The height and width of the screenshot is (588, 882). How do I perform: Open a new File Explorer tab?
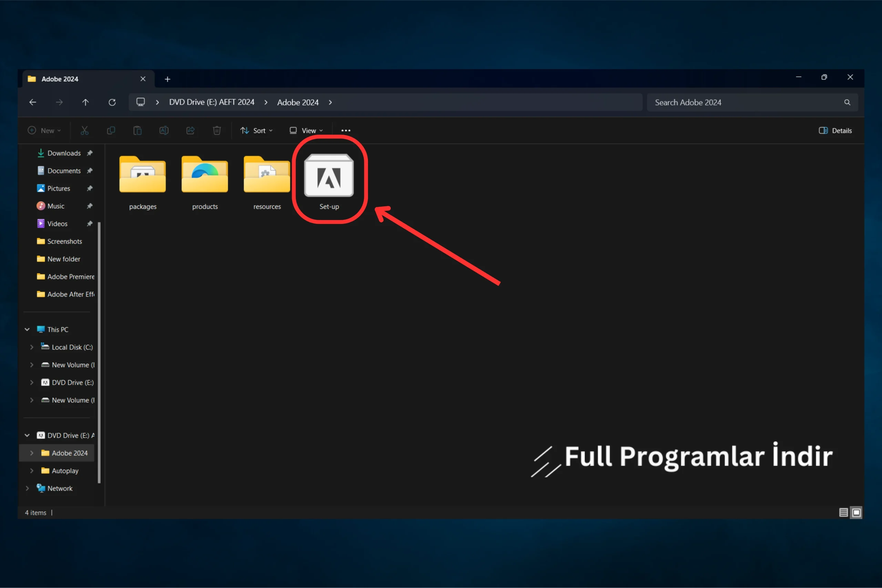(168, 79)
